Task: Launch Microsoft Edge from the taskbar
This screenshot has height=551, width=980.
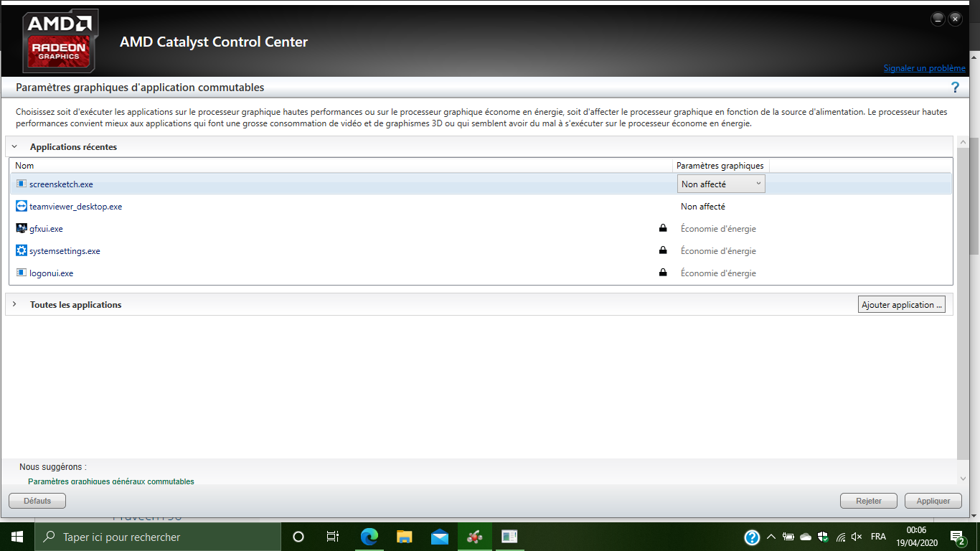Action: [x=369, y=537]
